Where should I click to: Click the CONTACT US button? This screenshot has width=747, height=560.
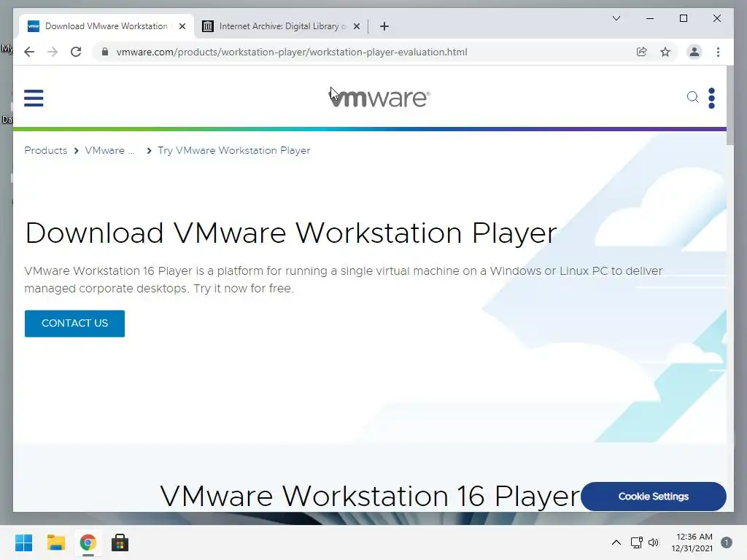pyautogui.click(x=75, y=323)
